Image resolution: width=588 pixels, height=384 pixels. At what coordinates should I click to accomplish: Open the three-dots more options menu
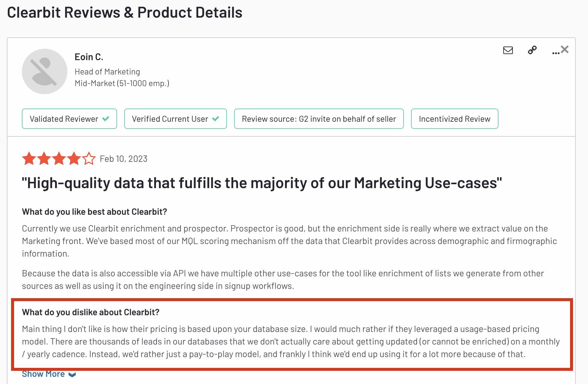[556, 53]
